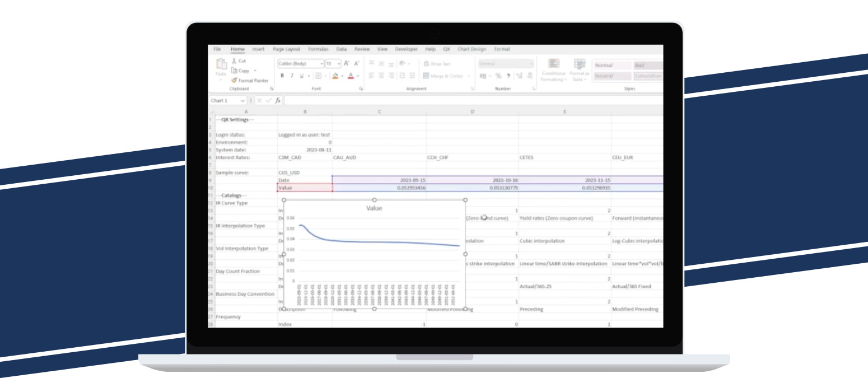Open the QX ribbon tab
This screenshot has height=392, width=868.
[446, 49]
